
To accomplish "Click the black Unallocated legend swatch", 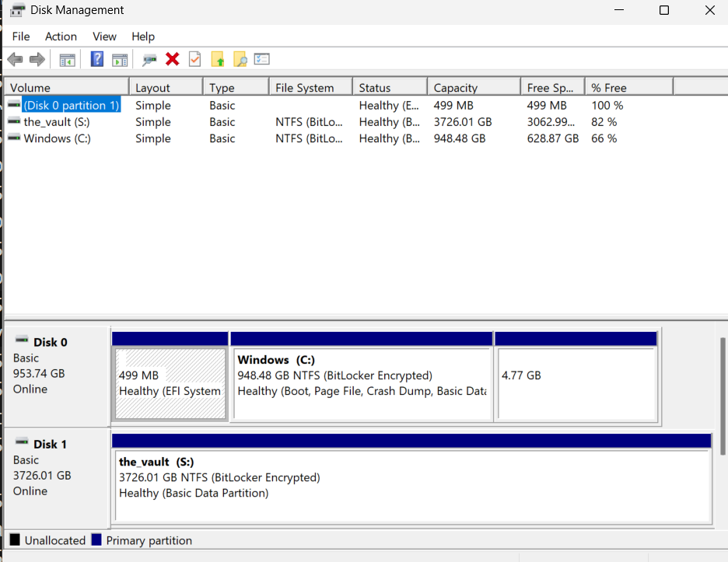I will [x=15, y=539].
